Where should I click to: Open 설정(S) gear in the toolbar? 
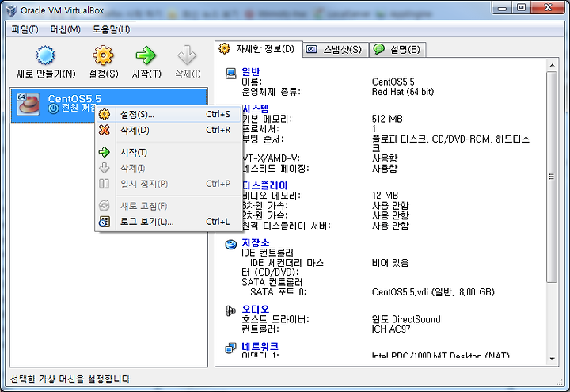(103, 55)
